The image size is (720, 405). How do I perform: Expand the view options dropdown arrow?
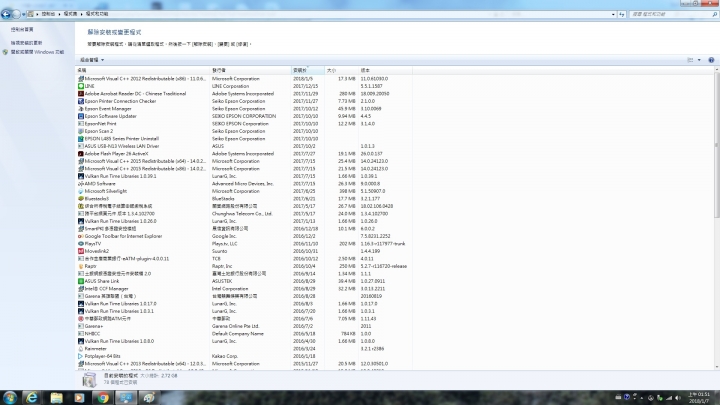tap(699, 60)
